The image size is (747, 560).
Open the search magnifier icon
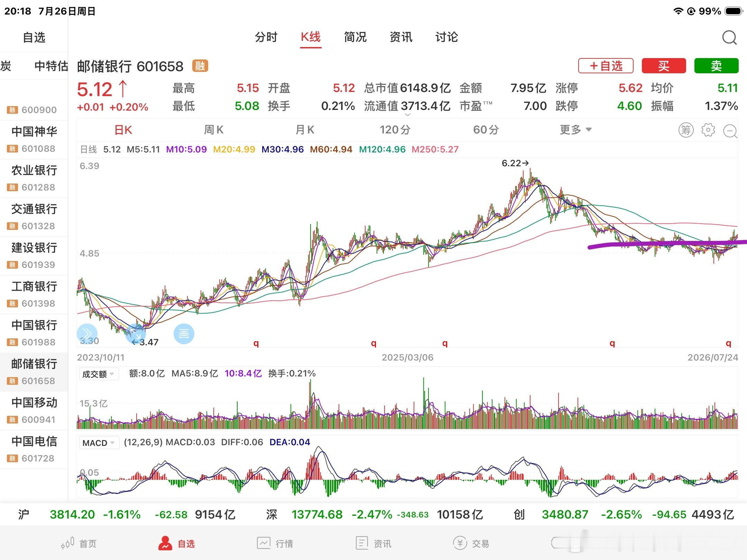coord(729,38)
